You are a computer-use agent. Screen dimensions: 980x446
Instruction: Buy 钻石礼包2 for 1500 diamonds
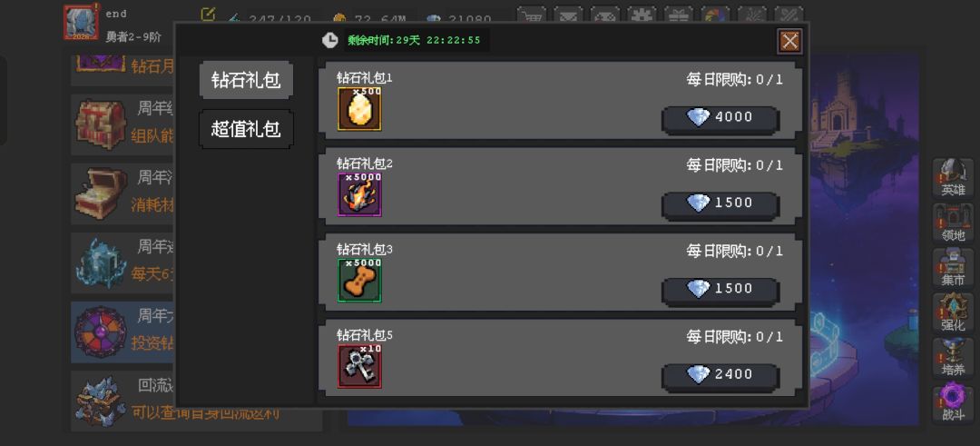tap(720, 203)
